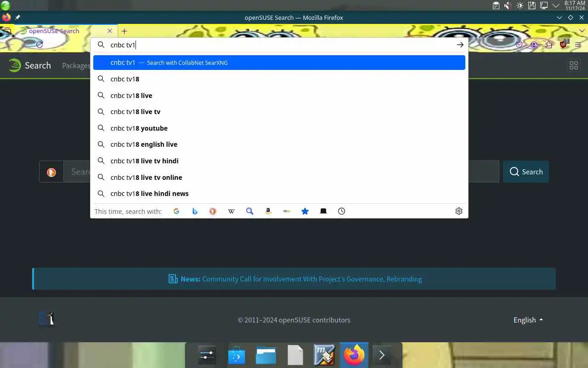Open the openSUSE application launcher menu
This screenshot has height=368, width=588.
tap(6, 6)
